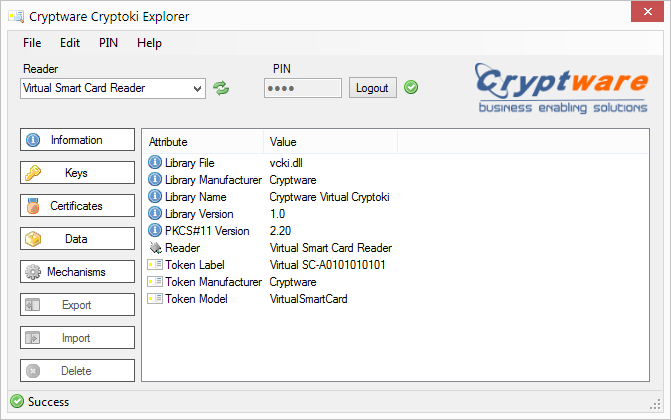
Task: Click the info icon beside Library Manufacturer
Action: pos(154,179)
